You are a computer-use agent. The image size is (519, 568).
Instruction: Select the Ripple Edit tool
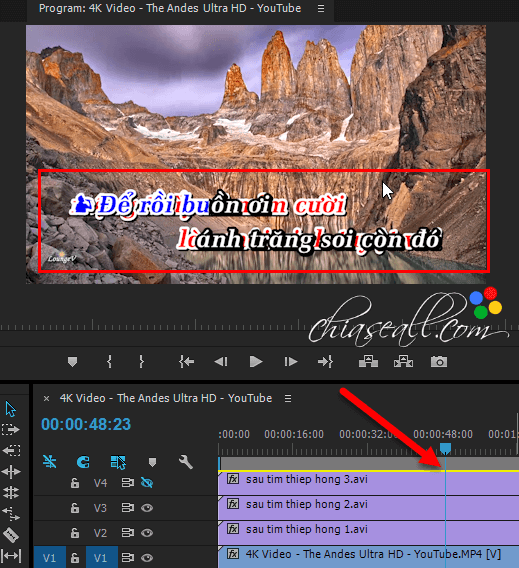pyautogui.click(x=11, y=472)
